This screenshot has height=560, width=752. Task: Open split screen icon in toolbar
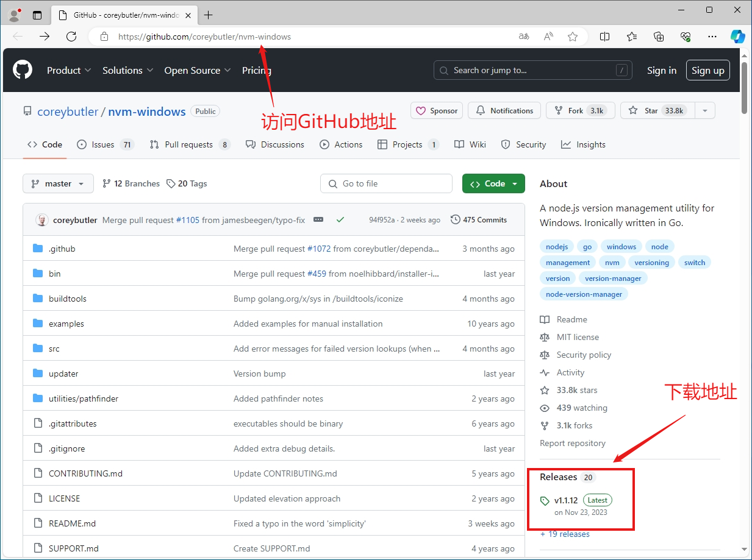click(604, 37)
